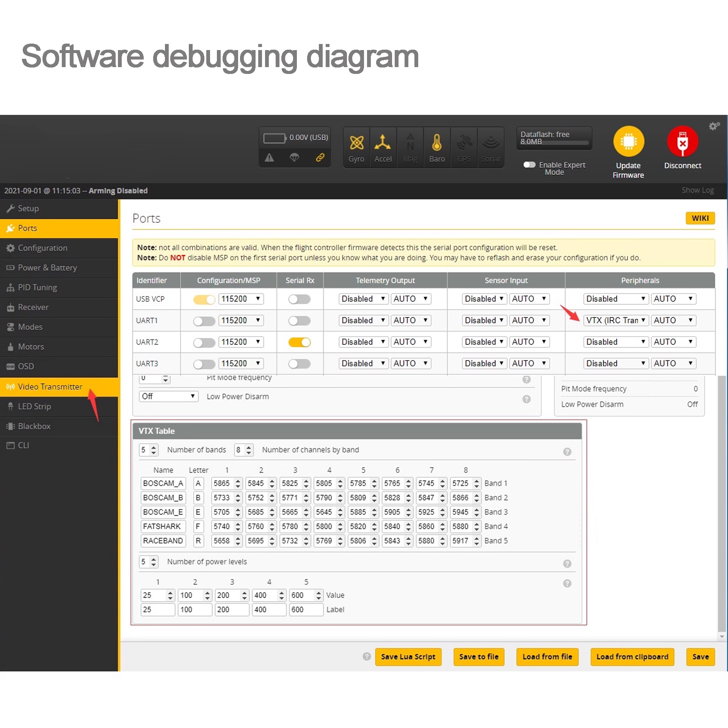Open Low Power Disarm Off dropdown
Viewport: 728px width, 728px height.
click(168, 396)
